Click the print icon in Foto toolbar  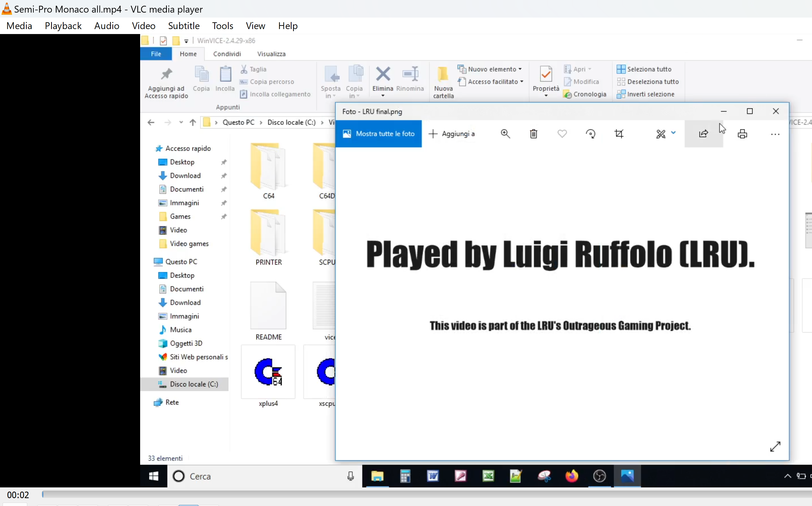[x=742, y=134]
